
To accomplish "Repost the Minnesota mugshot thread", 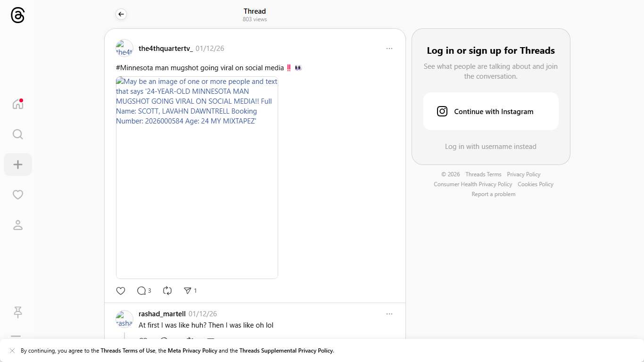I will pyautogui.click(x=167, y=291).
